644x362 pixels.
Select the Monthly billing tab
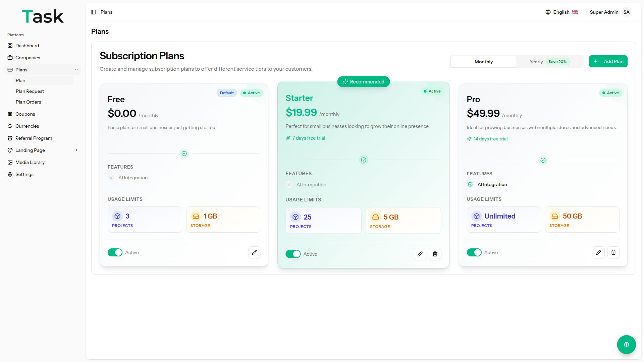tap(483, 62)
